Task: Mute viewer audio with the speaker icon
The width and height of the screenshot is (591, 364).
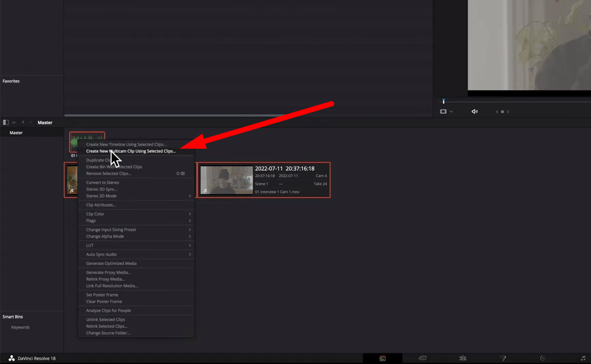Action: click(474, 111)
